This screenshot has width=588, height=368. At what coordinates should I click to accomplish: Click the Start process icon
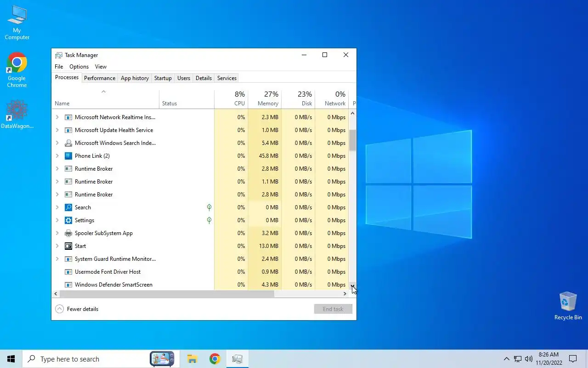[68, 246]
